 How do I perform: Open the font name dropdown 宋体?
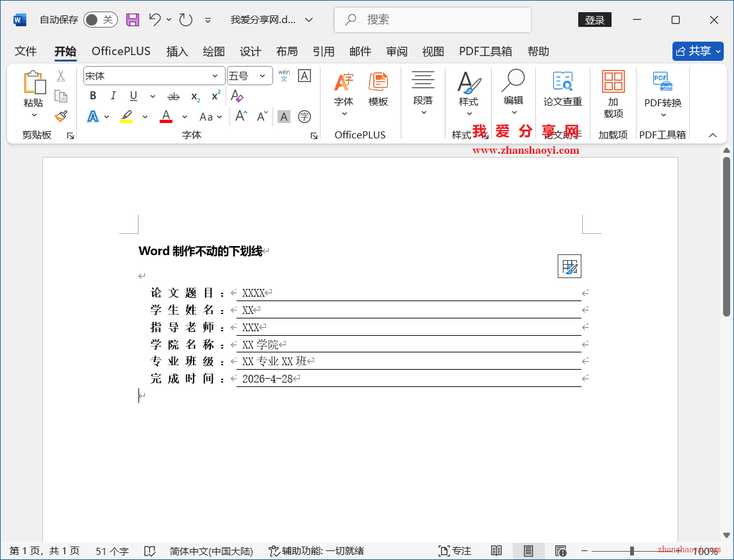215,76
